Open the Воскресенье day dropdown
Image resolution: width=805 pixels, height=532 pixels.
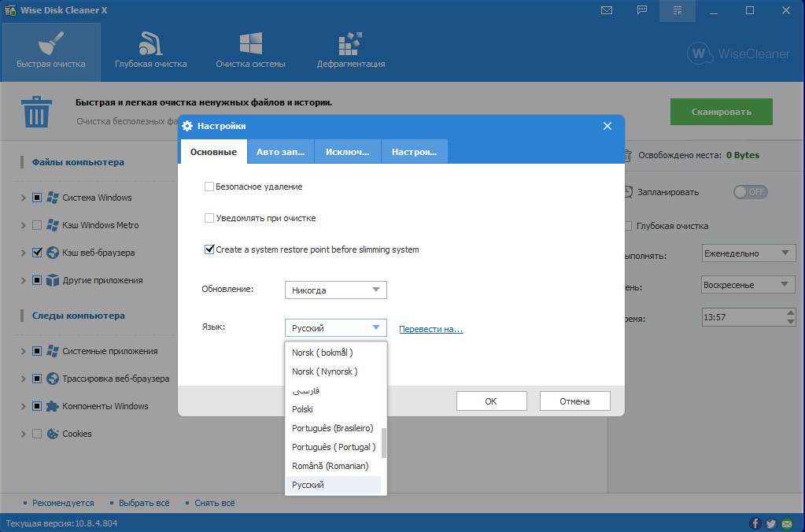coord(748,284)
